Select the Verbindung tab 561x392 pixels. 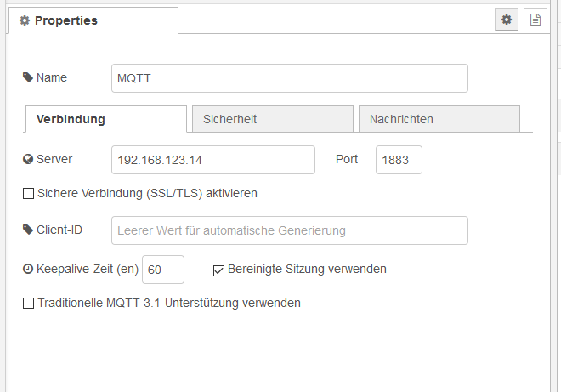click(106, 119)
